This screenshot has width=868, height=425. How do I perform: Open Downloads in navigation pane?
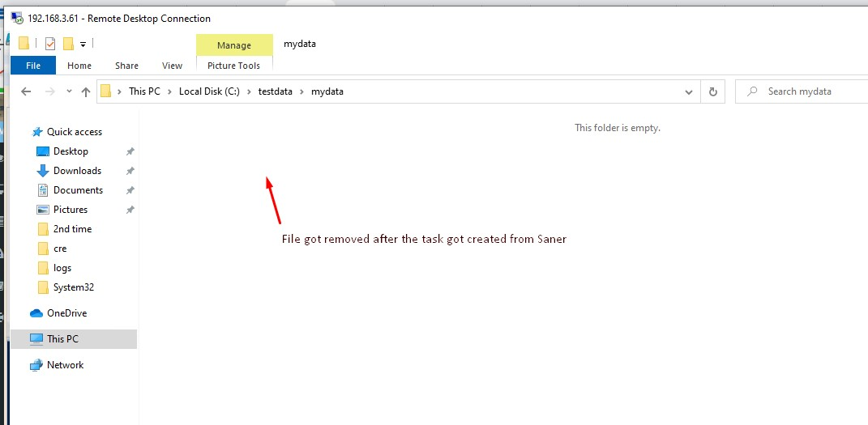[77, 170]
